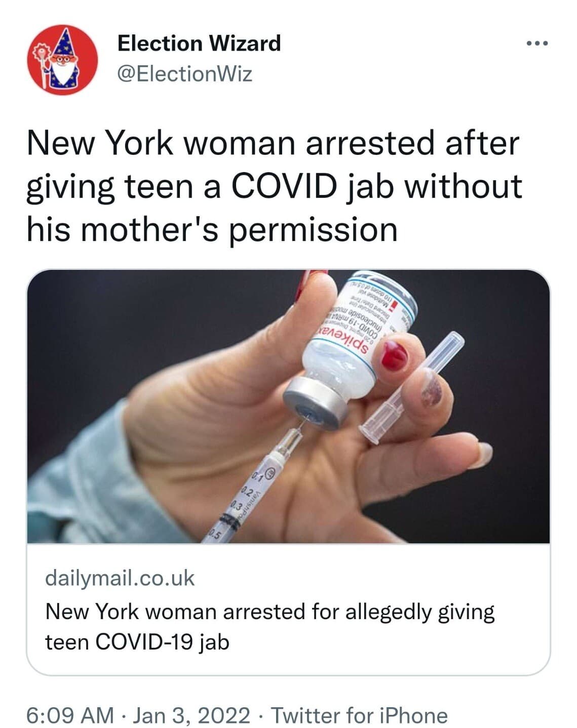577x728 pixels.
Task: Open the Election Wizard profile avatar
Action: [x=63, y=61]
